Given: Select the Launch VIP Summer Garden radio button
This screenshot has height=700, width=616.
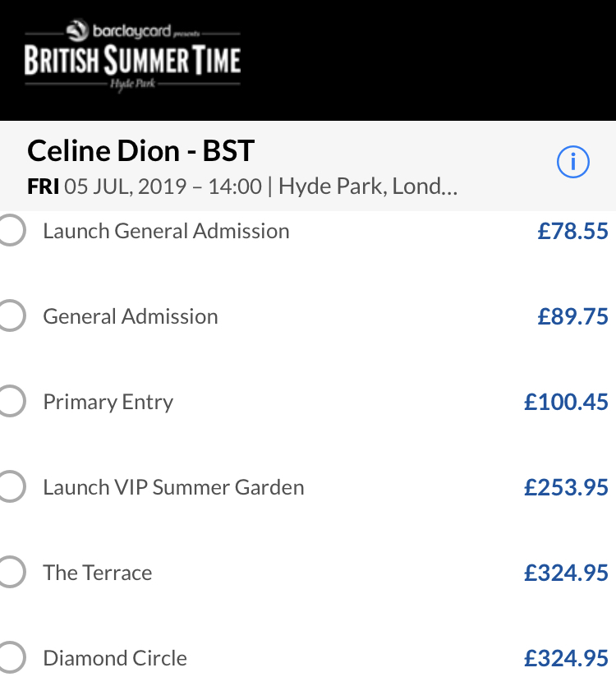Looking at the screenshot, I should [10, 487].
